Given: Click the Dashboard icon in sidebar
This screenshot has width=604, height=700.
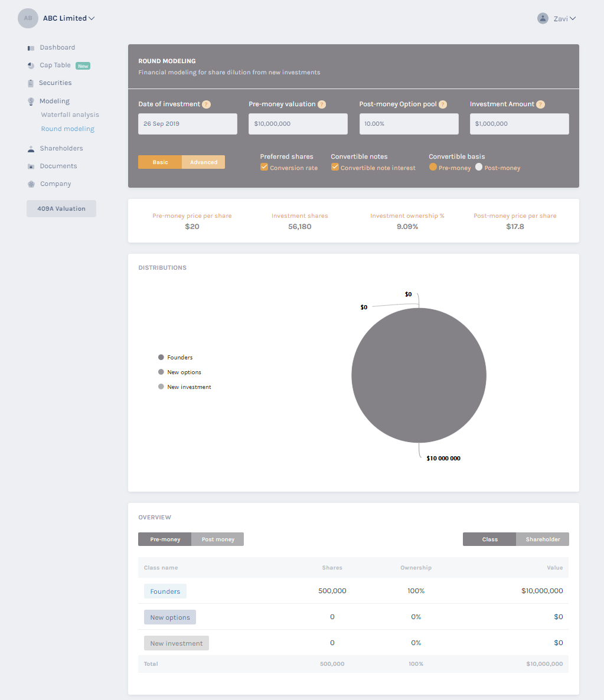Looking at the screenshot, I should 31,48.
